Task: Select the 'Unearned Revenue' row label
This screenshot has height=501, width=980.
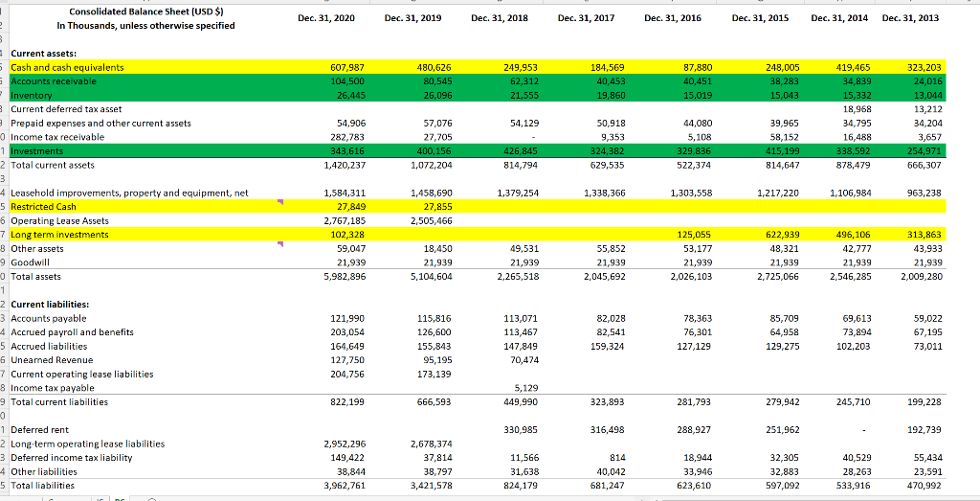Action: [x=52, y=360]
